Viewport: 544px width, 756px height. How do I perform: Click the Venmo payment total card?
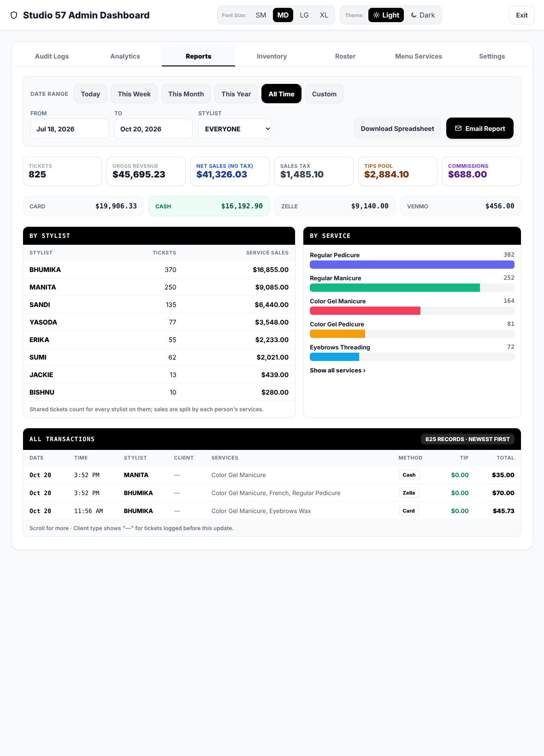coord(461,206)
